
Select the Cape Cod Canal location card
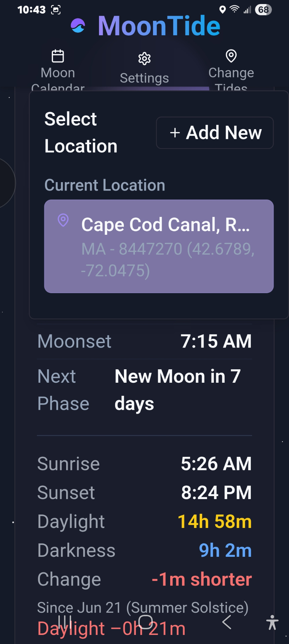pos(159,246)
